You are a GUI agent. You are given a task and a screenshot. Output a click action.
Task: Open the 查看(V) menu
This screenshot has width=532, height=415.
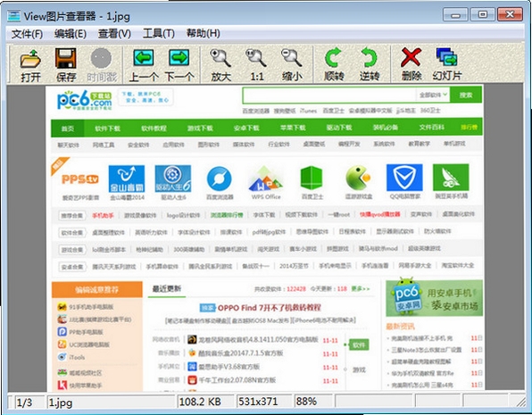(x=114, y=34)
